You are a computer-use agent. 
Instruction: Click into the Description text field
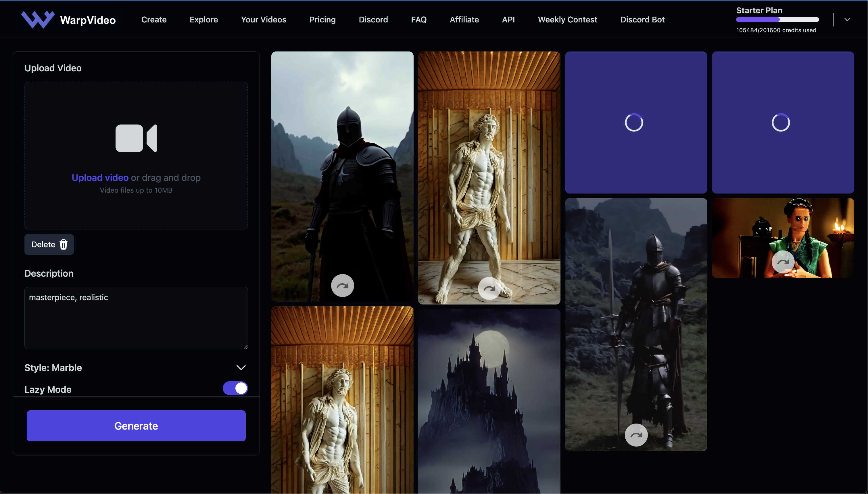(136, 318)
